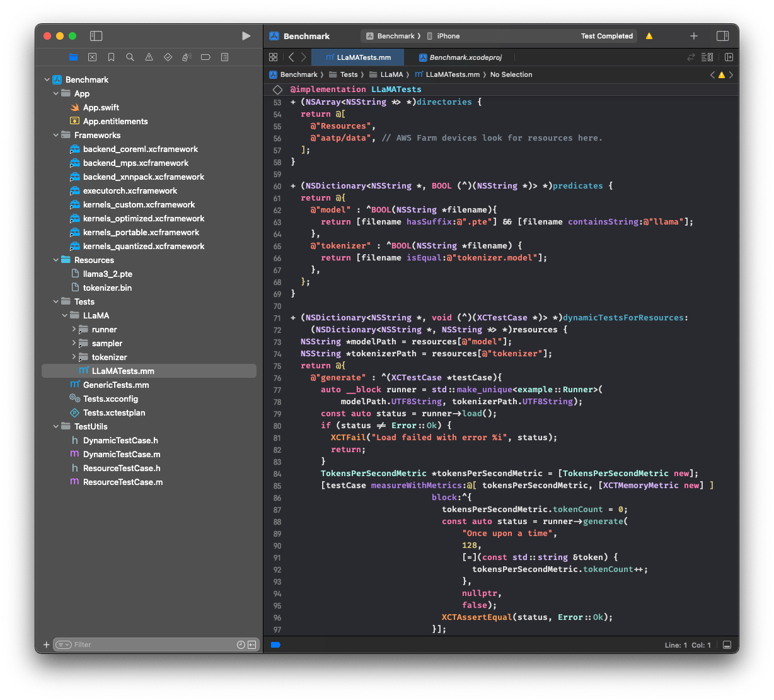This screenshot has height=700, width=774.
Task: Open GenericTests.mm in the file tree
Action: click(116, 385)
